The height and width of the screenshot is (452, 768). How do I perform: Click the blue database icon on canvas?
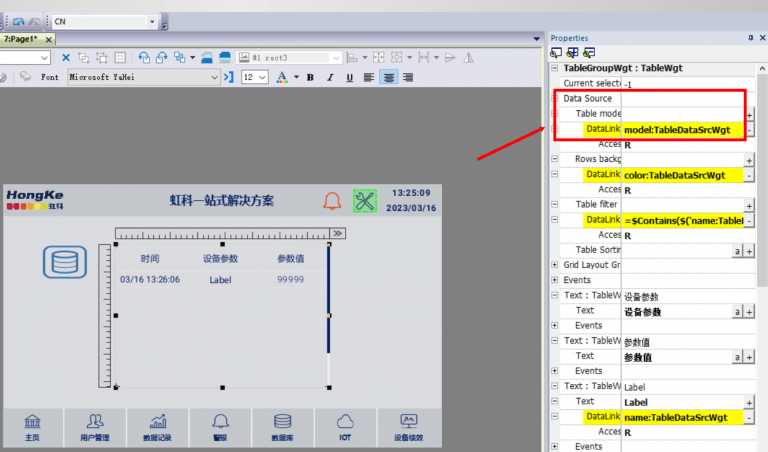tap(64, 263)
